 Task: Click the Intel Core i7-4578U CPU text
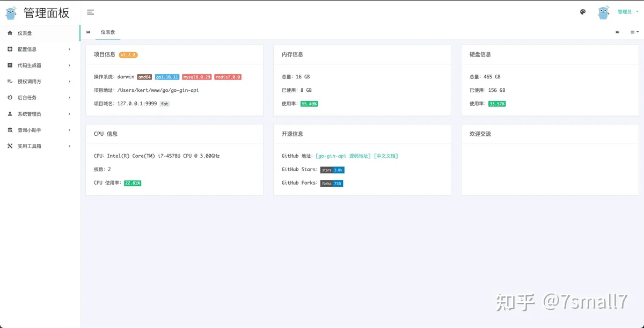pyautogui.click(x=163, y=156)
